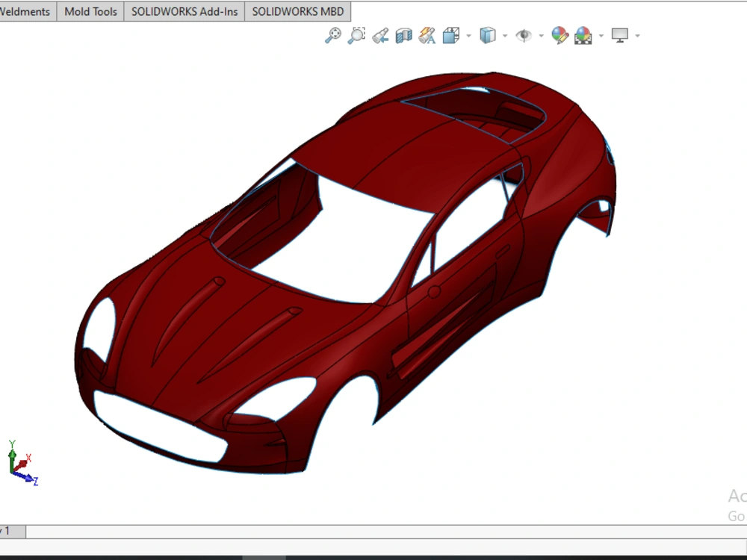Expand the Apply Scene dropdown arrow
The image size is (747, 560).
[x=601, y=34]
